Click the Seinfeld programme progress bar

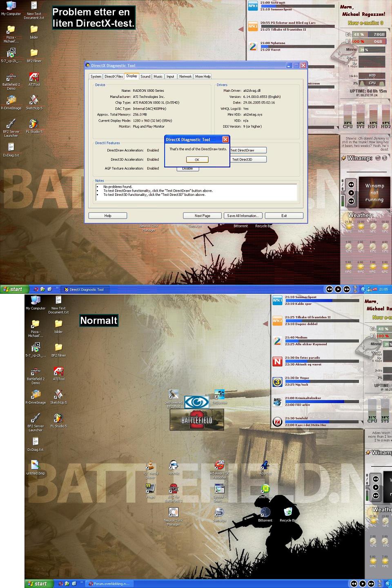coord(322,422)
